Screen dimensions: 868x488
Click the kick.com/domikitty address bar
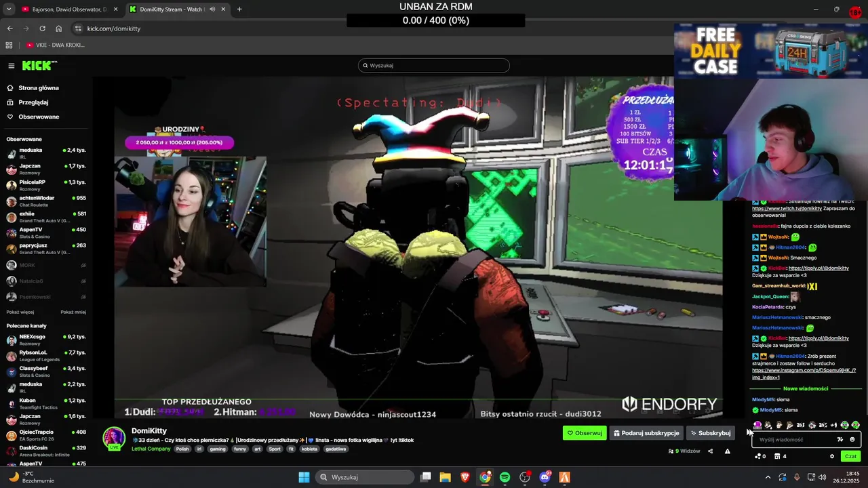coord(113,28)
